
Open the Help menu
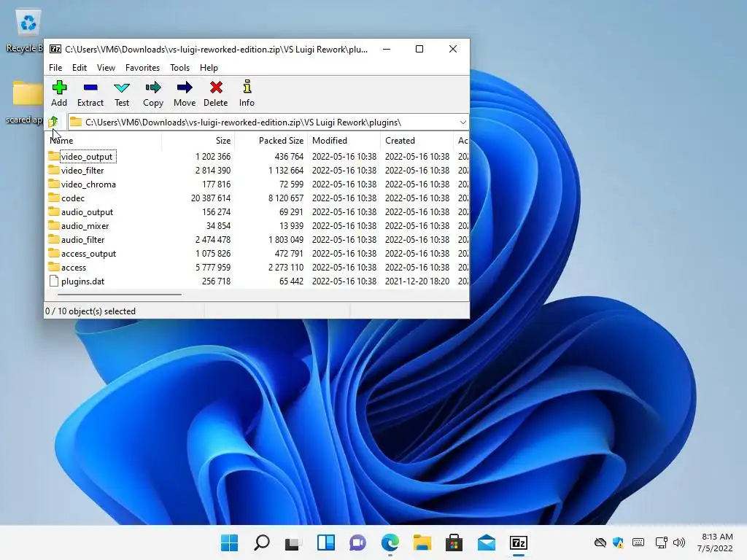pos(209,68)
